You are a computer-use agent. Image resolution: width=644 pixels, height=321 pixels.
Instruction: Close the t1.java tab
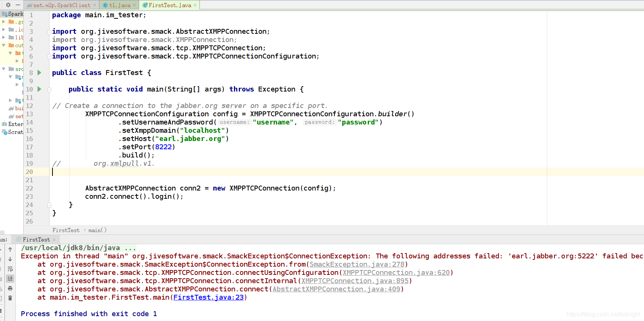click(x=135, y=5)
